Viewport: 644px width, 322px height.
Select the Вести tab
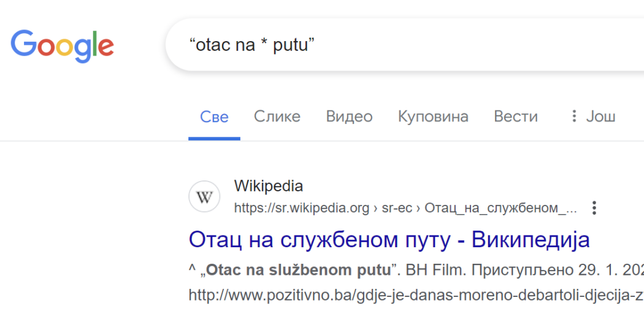[x=516, y=117]
